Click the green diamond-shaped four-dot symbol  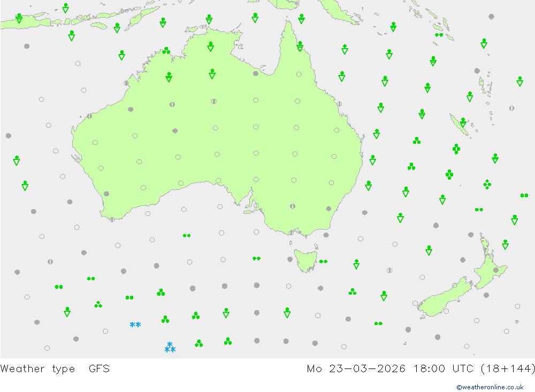point(487,184)
